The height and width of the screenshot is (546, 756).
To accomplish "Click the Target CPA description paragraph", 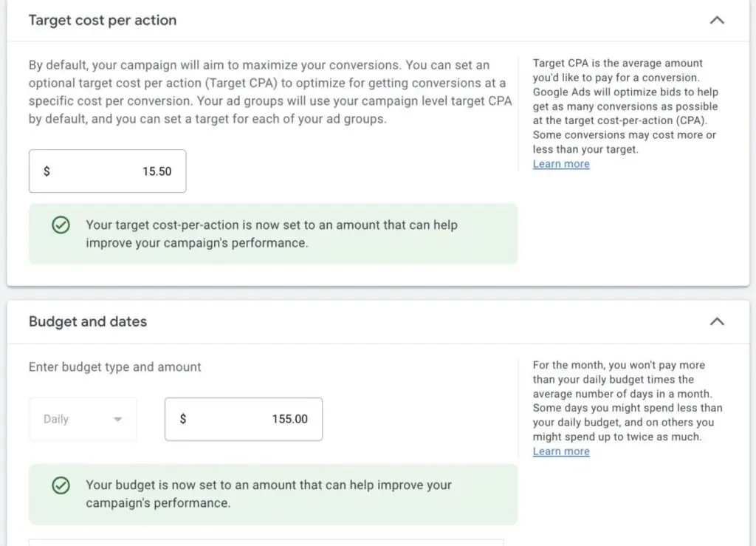I will pyautogui.click(x=267, y=92).
